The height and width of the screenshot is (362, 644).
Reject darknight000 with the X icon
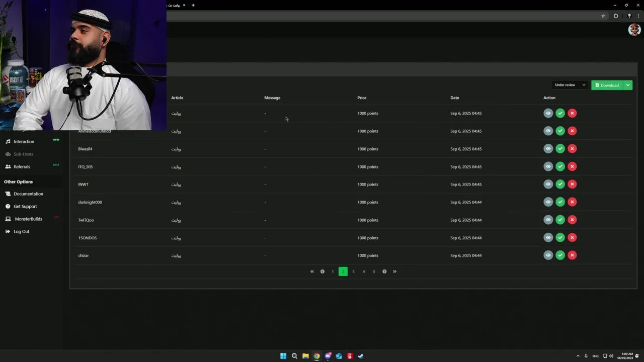(572, 202)
